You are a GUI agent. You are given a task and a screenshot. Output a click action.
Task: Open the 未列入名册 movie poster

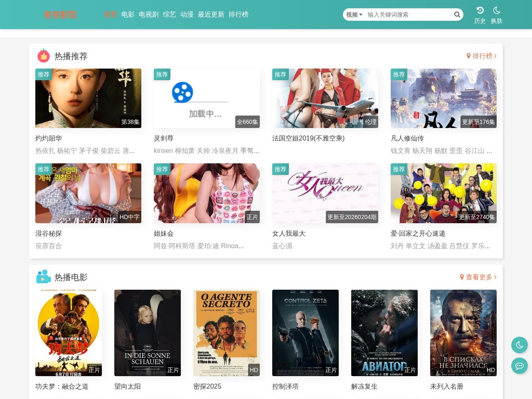point(463,333)
